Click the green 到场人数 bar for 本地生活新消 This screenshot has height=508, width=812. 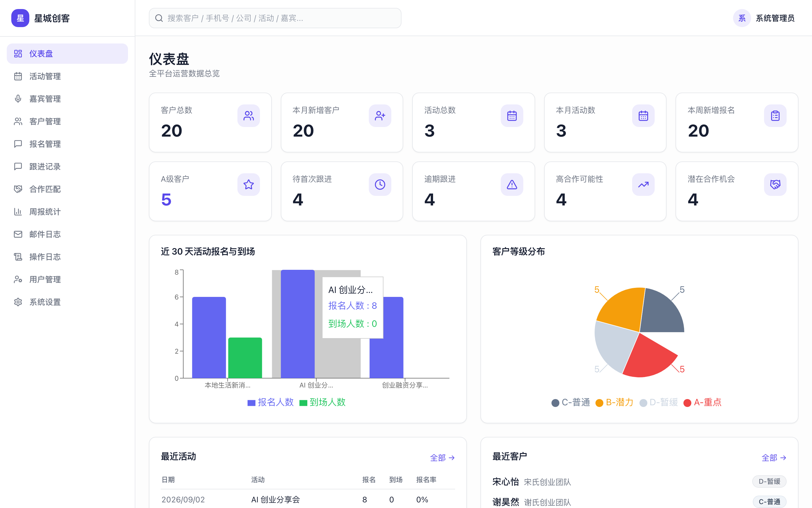pos(245,358)
